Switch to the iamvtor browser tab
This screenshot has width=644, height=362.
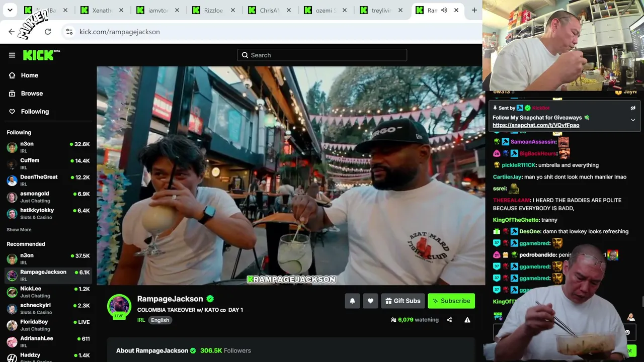(x=158, y=10)
